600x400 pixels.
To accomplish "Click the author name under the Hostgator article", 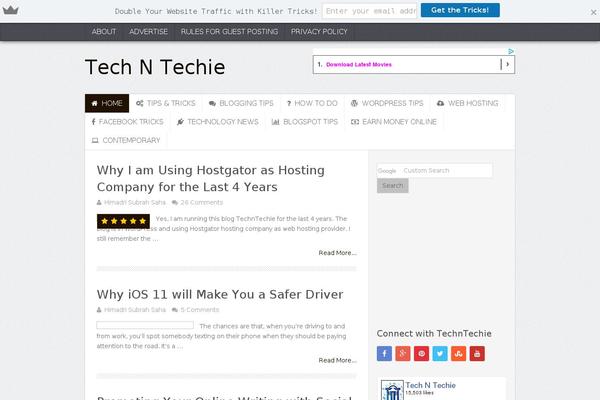I will pyautogui.click(x=135, y=202).
